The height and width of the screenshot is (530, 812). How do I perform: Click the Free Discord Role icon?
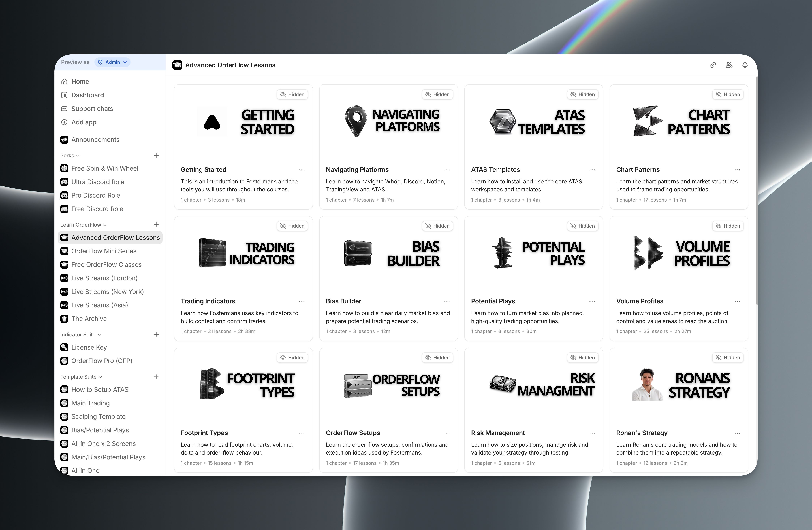tap(64, 209)
